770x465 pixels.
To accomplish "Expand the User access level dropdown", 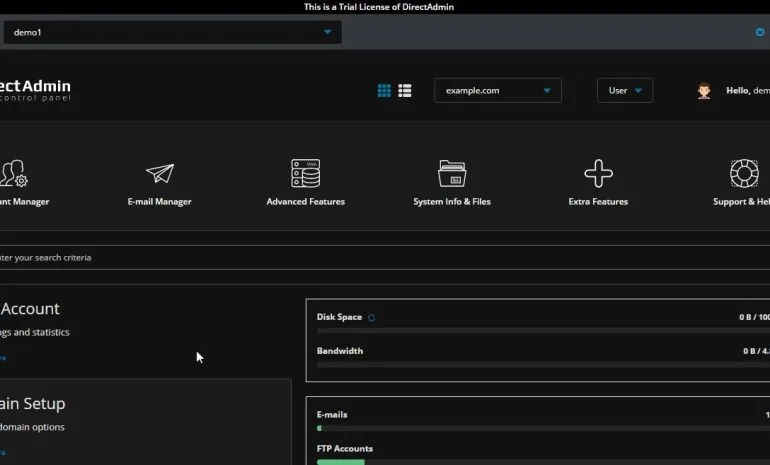I will 625,90.
